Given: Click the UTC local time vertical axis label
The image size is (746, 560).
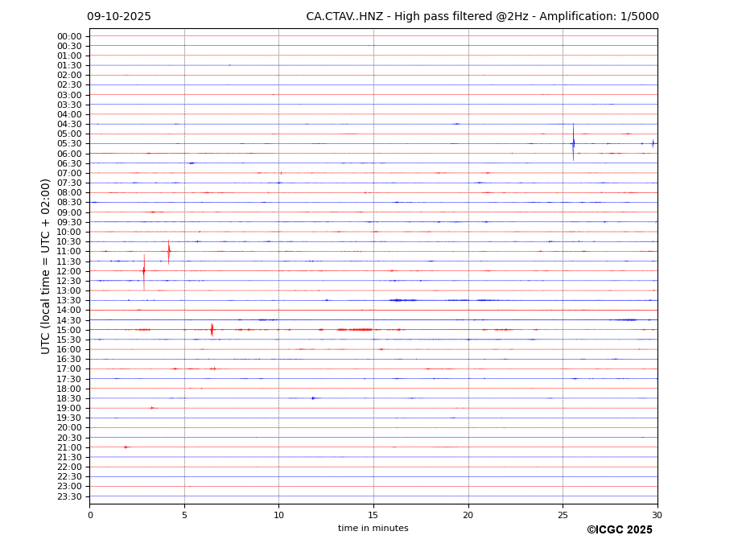Looking at the screenshot, I should pos(46,266).
